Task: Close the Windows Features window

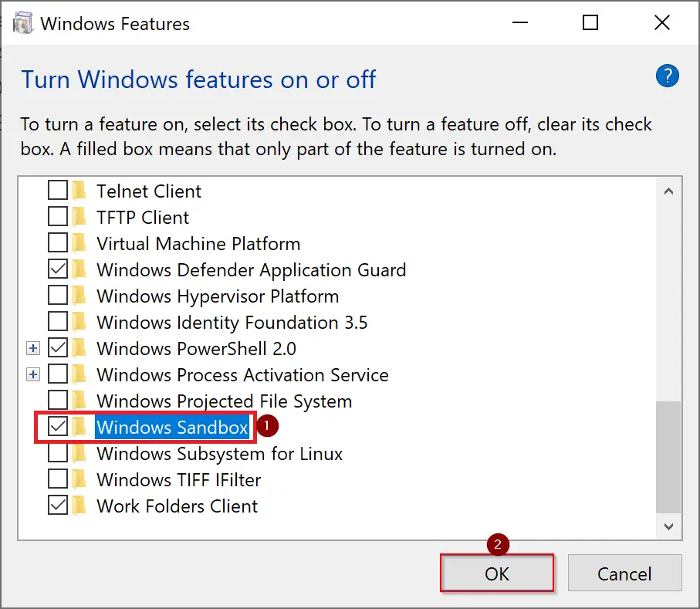Action: 662,22
